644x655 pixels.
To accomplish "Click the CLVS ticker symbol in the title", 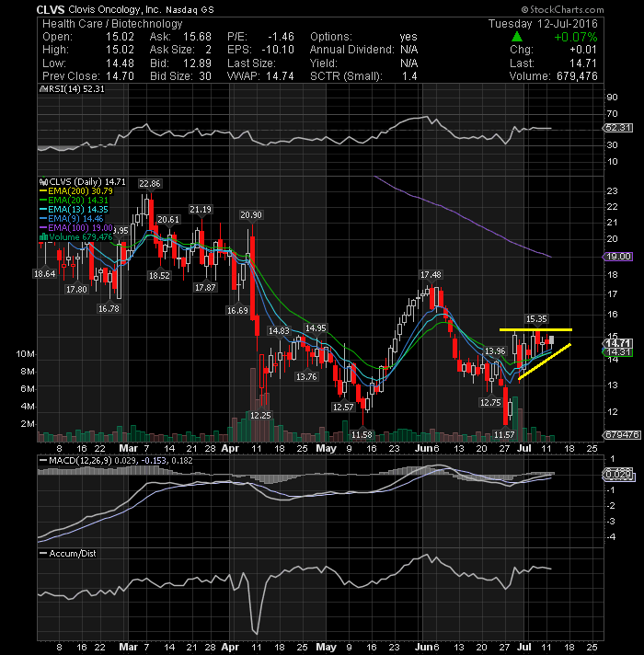I will [x=50, y=9].
